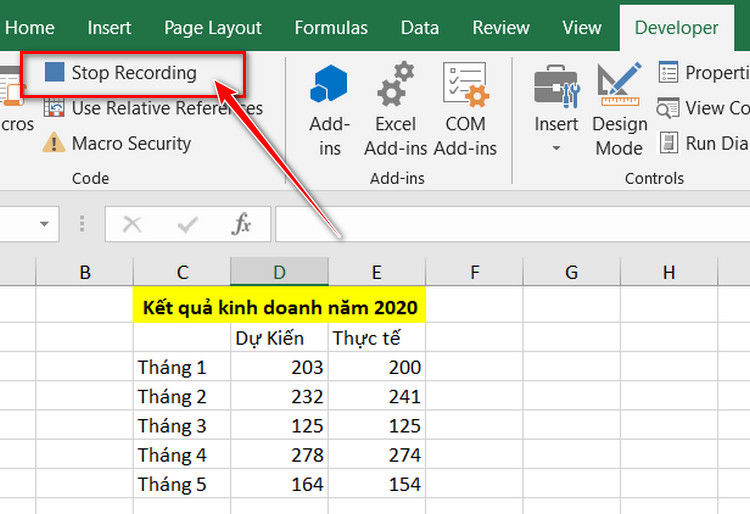Open Macro Security settings

(x=117, y=143)
